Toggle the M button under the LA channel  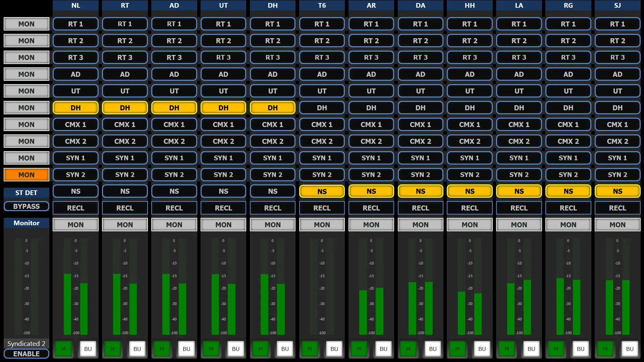point(507,349)
